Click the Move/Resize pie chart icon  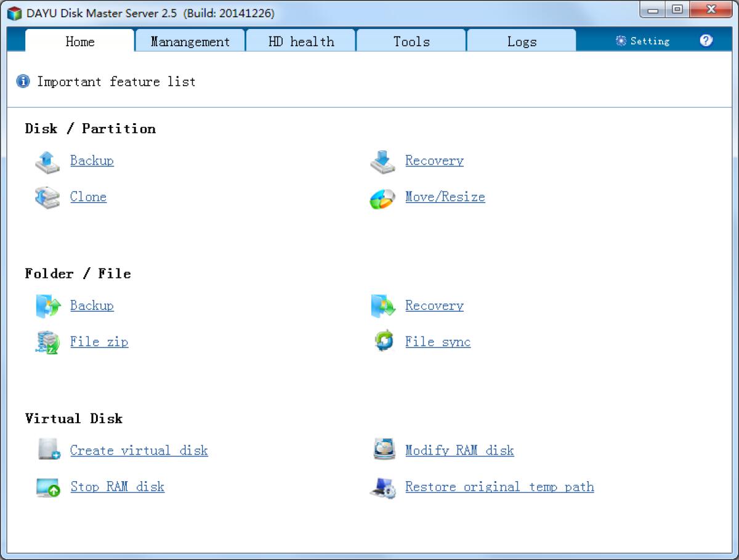[x=383, y=197]
